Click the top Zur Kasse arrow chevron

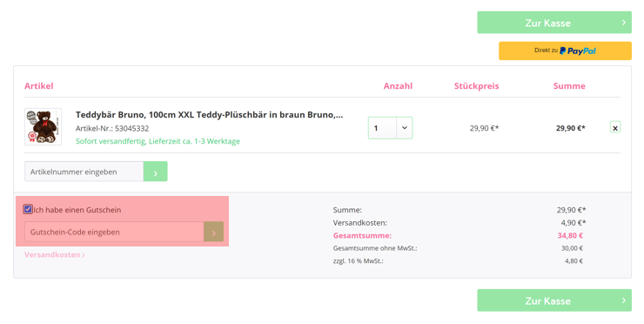tap(623, 23)
